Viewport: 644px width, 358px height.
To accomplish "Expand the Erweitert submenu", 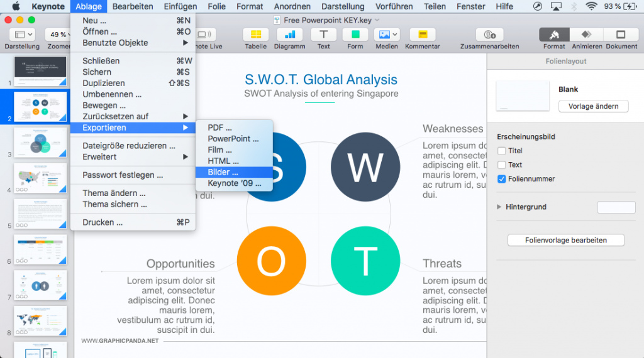I will (133, 156).
